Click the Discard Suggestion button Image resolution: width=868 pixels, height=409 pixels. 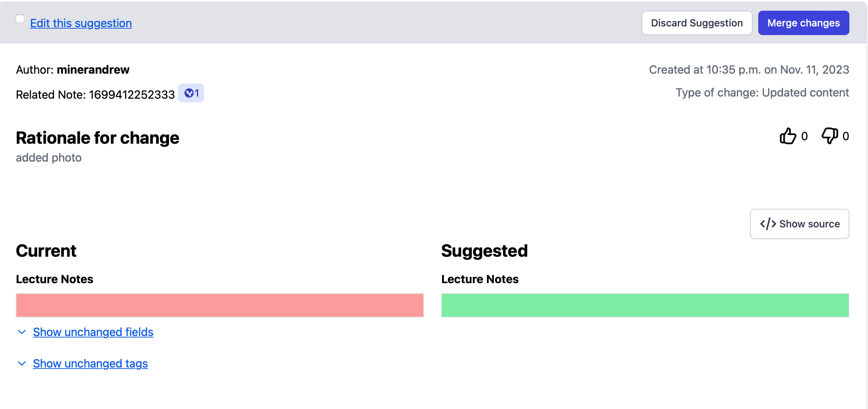[x=697, y=23]
